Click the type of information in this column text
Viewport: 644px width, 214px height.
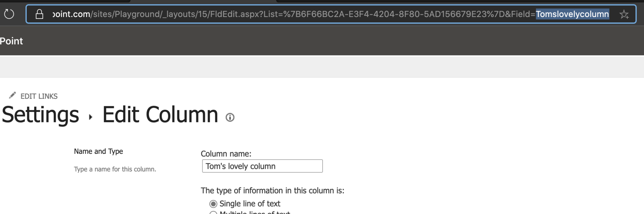coord(273,191)
